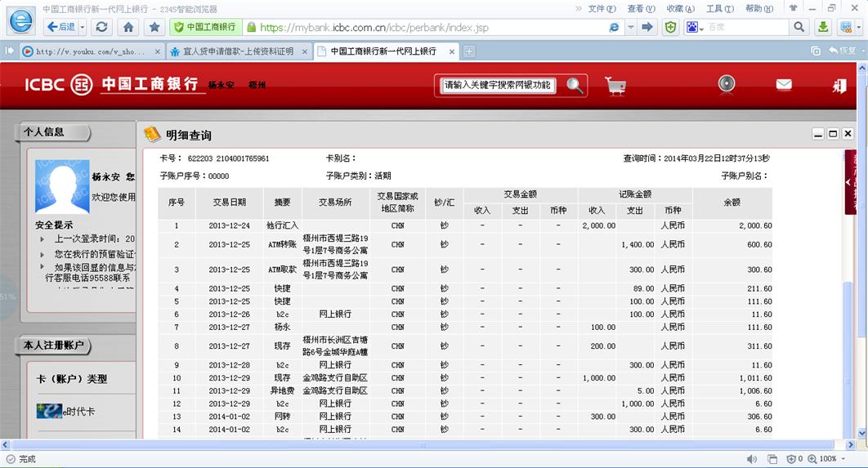Click the logout door icon in header
The width and height of the screenshot is (868, 468).
839,86
